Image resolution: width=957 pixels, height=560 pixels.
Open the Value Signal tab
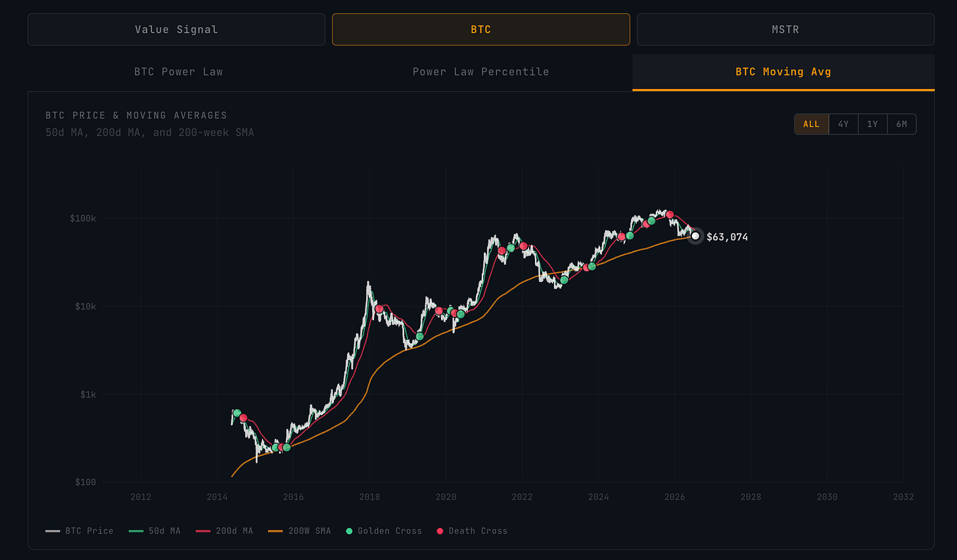point(176,30)
